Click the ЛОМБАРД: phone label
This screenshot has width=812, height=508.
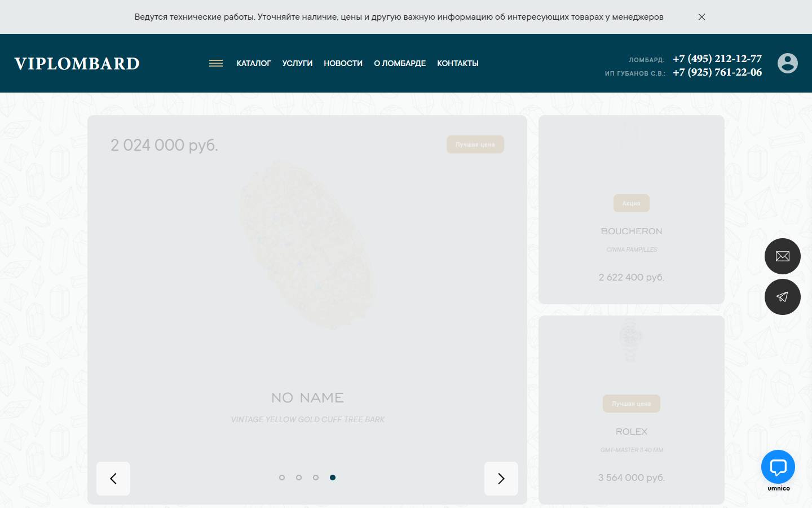[647, 60]
